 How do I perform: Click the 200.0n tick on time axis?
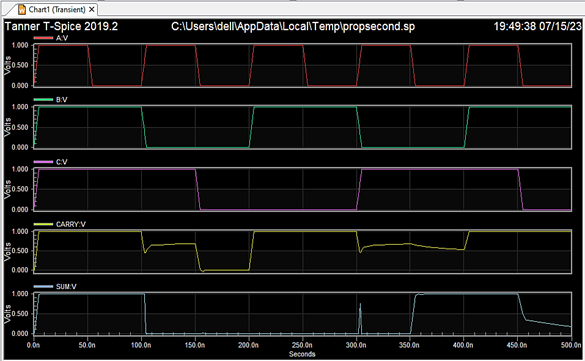click(248, 345)
